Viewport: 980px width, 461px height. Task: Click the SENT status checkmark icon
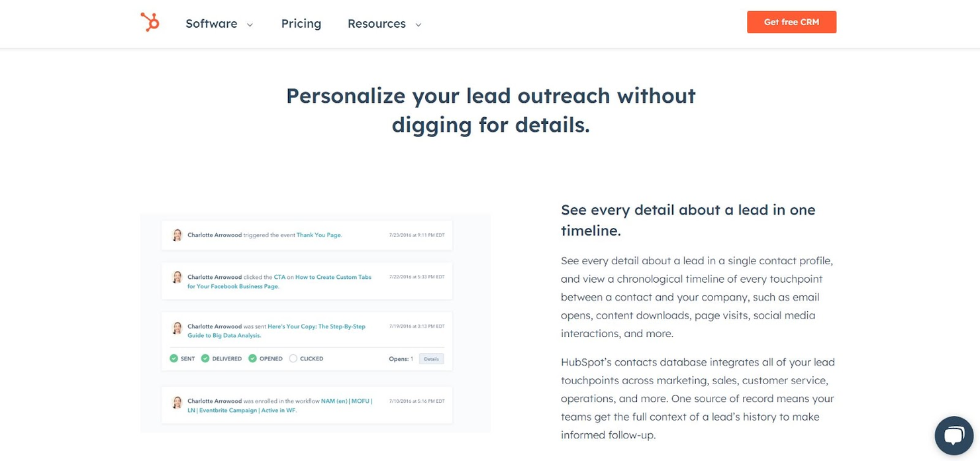174,358
